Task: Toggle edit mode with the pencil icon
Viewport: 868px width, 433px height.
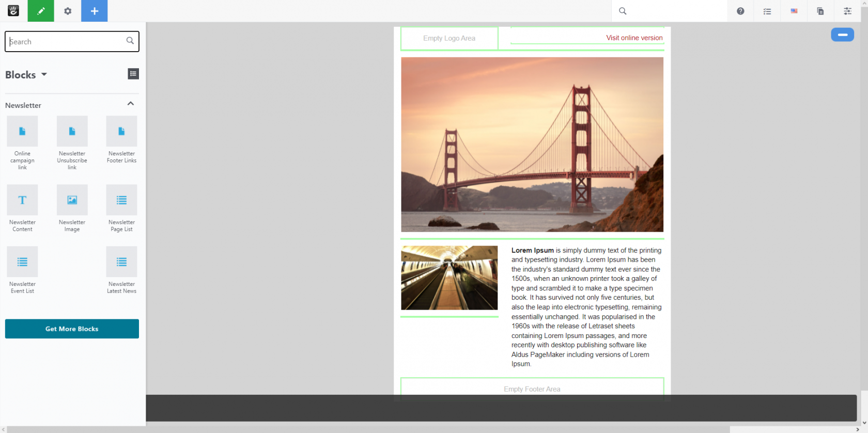Action: (x=41, y=11)
